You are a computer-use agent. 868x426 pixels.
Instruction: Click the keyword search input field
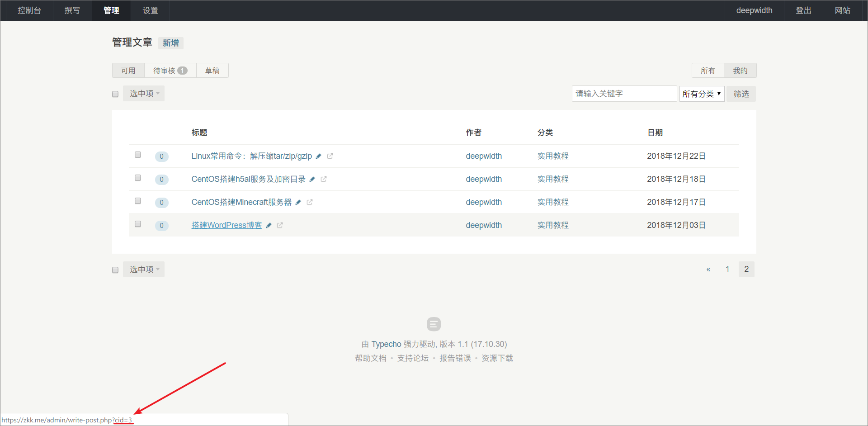pos(624,94)
